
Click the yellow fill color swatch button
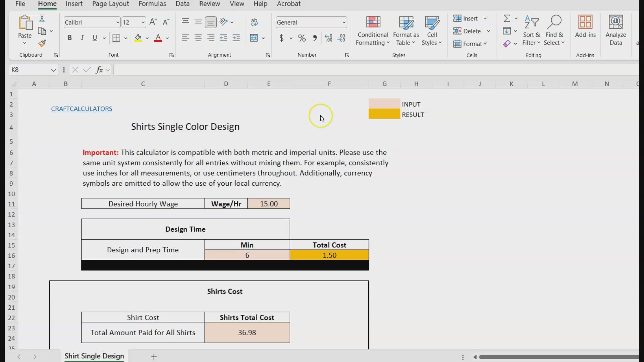pos(138,38)
